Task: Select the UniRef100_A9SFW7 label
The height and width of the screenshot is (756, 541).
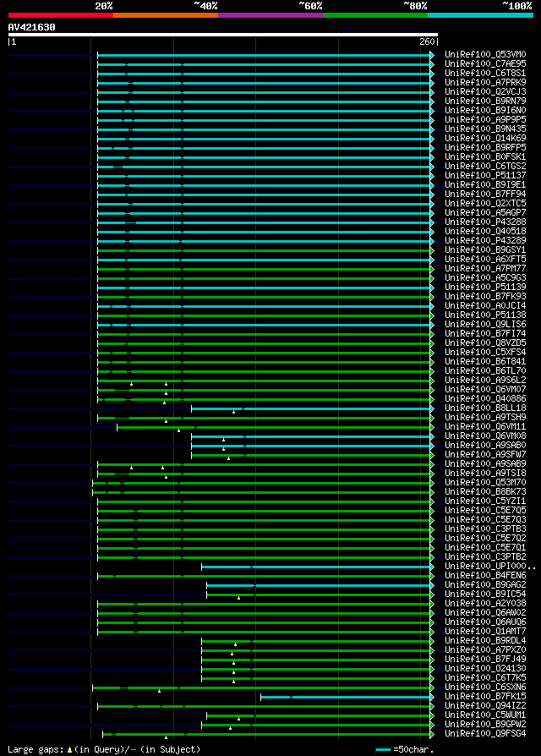Action: click(x=485, y=455)
